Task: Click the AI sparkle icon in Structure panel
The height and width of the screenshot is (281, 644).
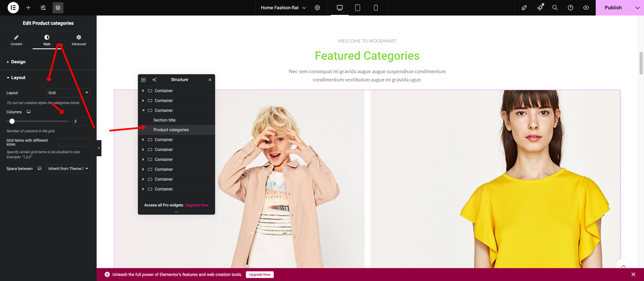Action: 154,80
